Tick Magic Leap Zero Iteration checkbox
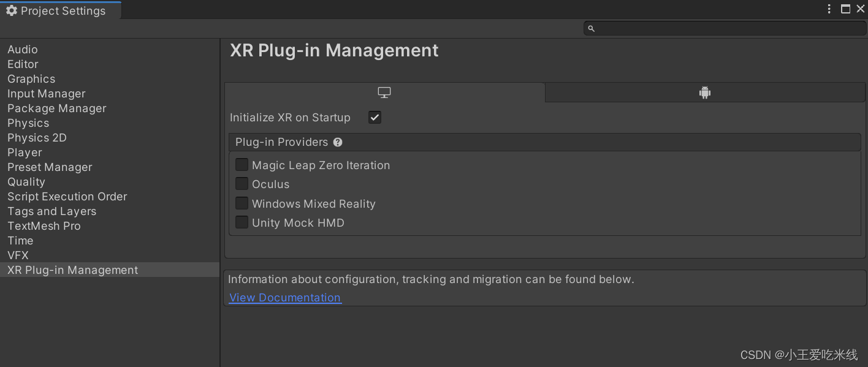The height and width of the screenshot is (367, 868). pos(242,165)
